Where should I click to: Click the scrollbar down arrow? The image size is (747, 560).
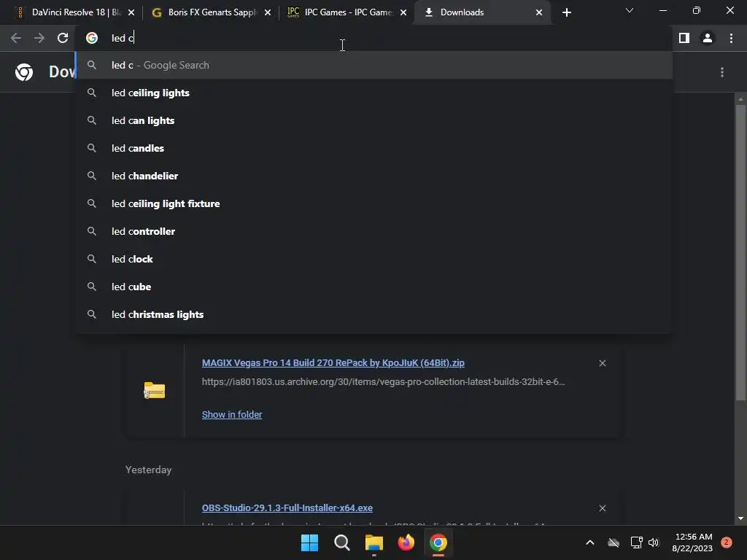[740, 518]
